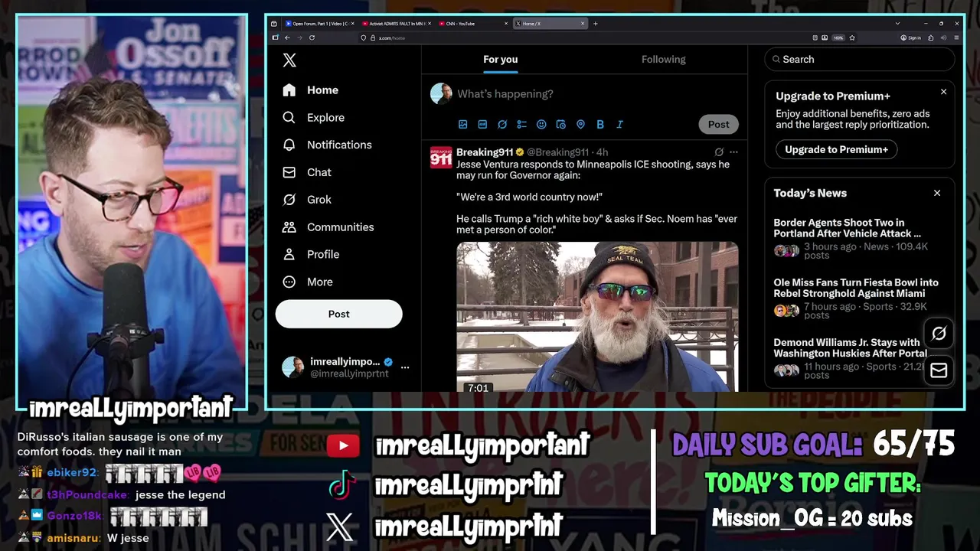The width and height of the screenshot is (980, 551).
Task: Go to Profile in the sidebar
Action: pyautogui.click(x=311, y=254)
